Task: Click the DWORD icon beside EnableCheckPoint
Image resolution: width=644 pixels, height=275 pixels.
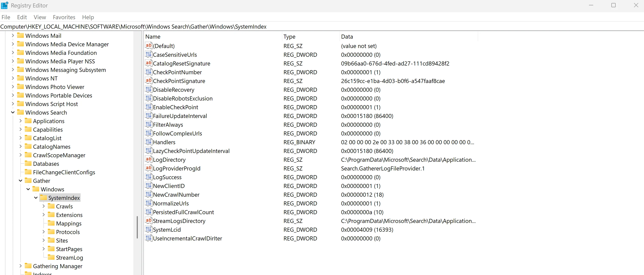Action: click(148, 107)
